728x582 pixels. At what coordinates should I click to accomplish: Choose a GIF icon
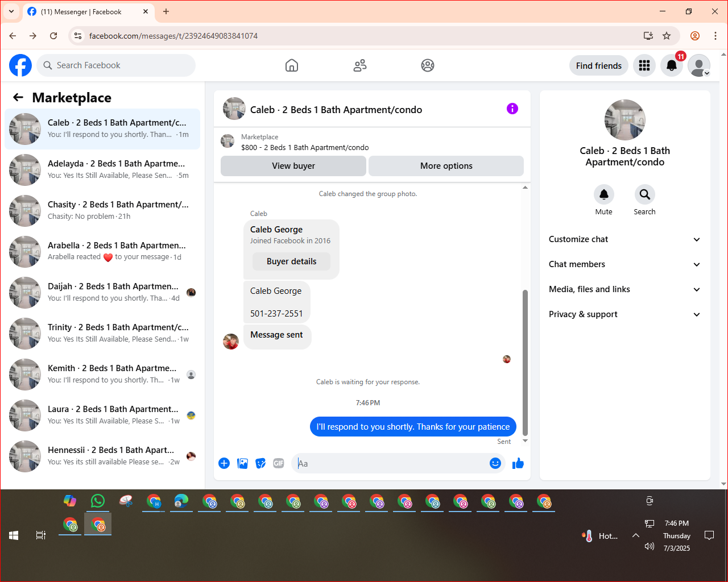coord(279,463)
